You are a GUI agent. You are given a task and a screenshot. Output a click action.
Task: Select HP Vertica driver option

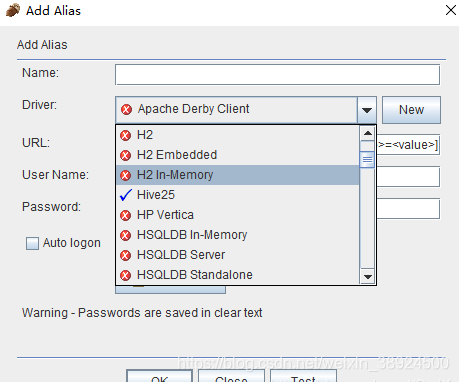pyautogui.click(x=238, y=215)
